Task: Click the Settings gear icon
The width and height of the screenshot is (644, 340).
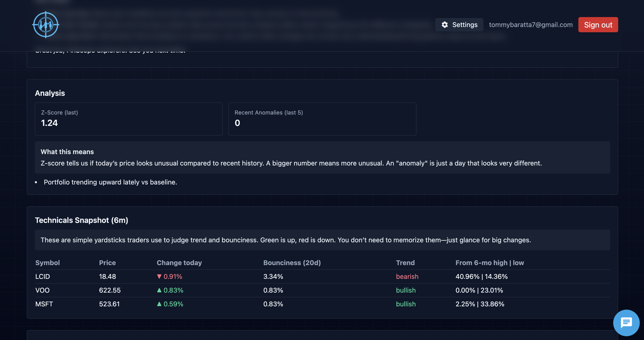Action: tap(444, 25)
